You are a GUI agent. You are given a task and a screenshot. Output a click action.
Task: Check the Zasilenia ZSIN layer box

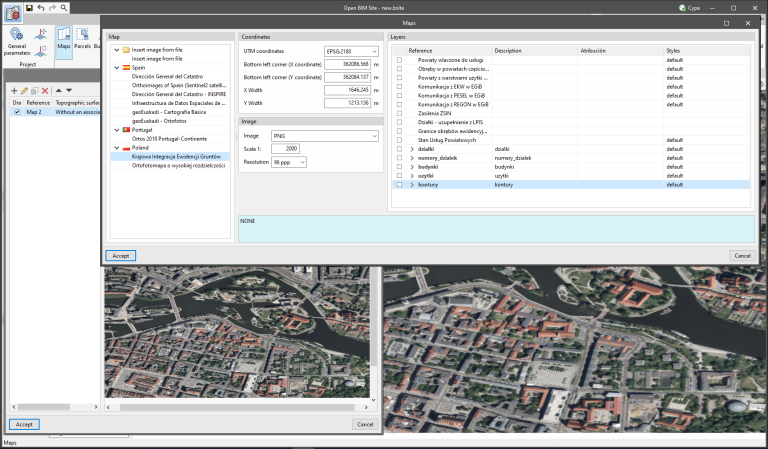point(400,113)
